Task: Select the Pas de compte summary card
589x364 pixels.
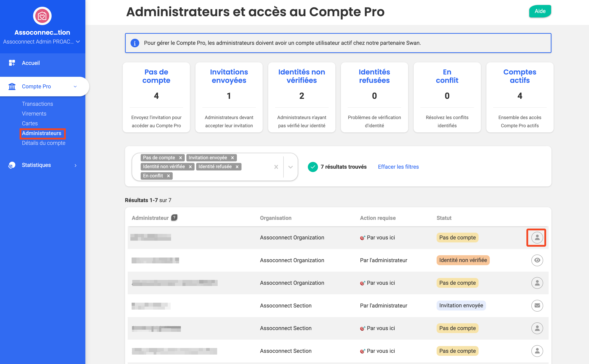Action: coord(156,98)
